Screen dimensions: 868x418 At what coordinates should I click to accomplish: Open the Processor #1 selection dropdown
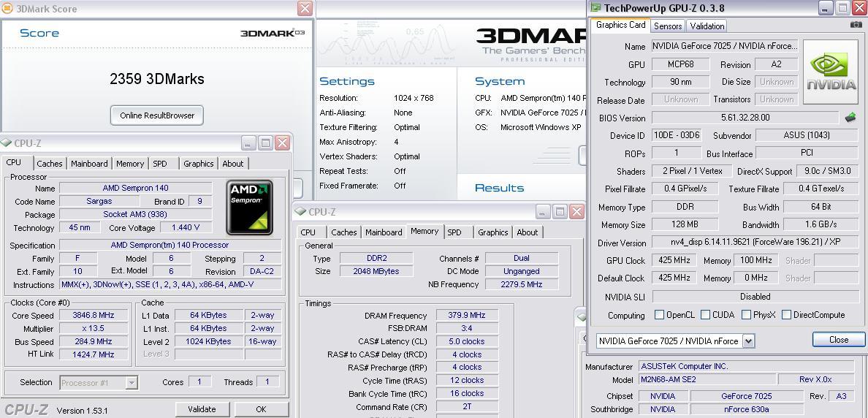point(132,382)
